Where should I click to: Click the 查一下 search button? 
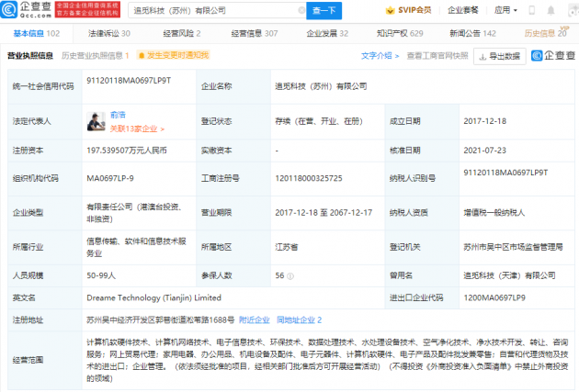324,10
